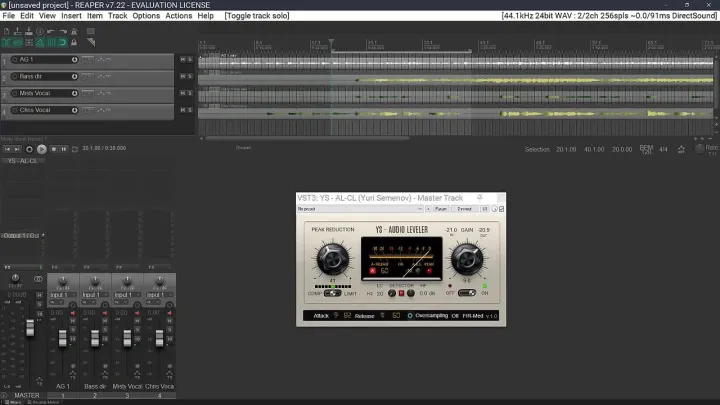The image size is (720, 405).
Task: Click the Gain knob on Audio Leveler
Action: (x=467, y=258)
